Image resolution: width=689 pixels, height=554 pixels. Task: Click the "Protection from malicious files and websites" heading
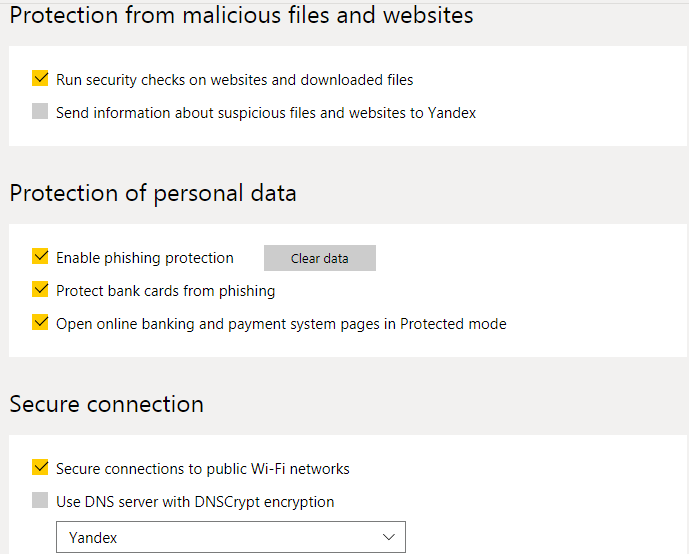click(x=241, y=16)
